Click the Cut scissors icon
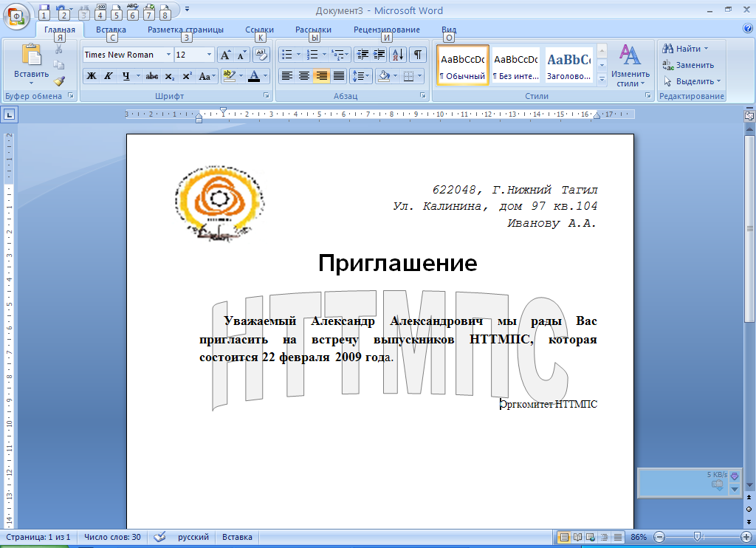Screen dimensions: 756x548 [59, 49]
